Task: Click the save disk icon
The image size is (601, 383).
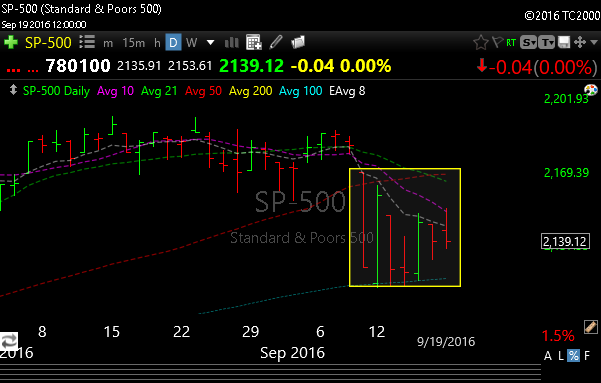Action: point(563,42)
